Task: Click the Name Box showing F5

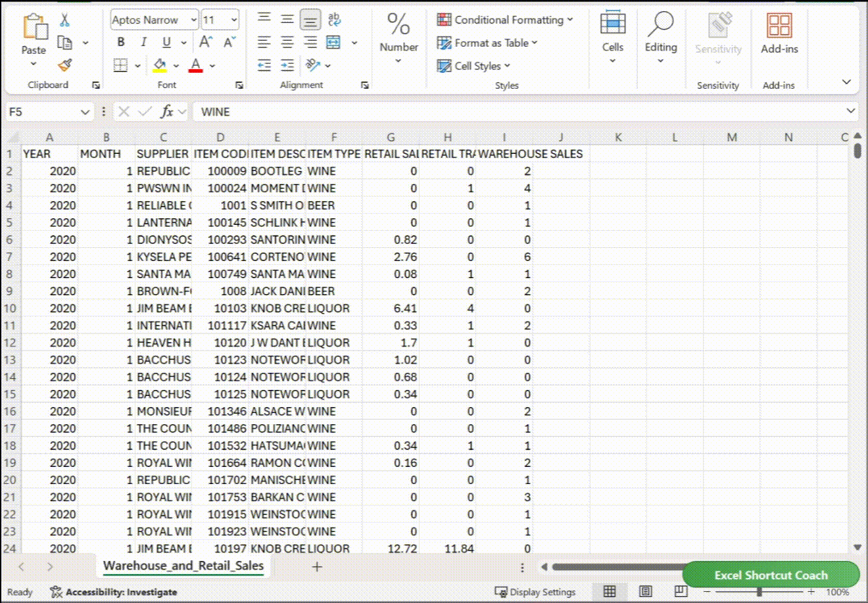Action: (x=42, y=112)
